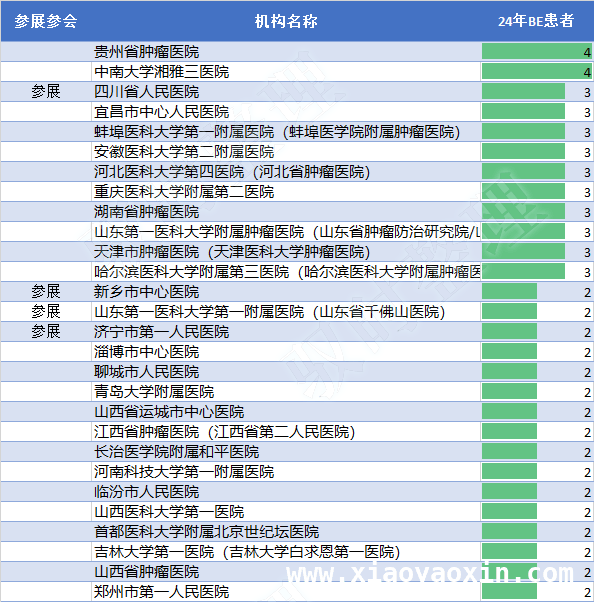Click the value 2 for 淄博市中心医院
The height and width of the screenshot is (602, 594).
587,352
